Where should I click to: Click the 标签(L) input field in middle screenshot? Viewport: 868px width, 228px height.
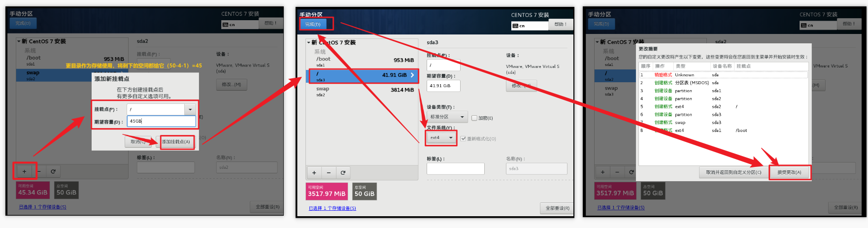(455, 168)
